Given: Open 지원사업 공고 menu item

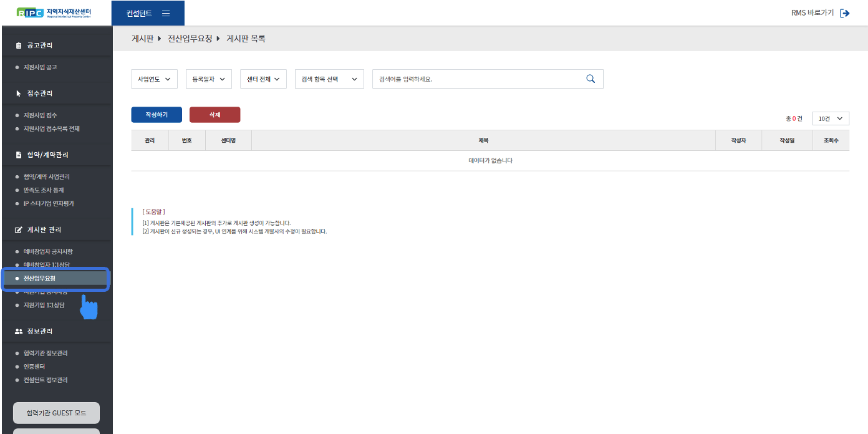Looking at the screenshot, I should click(x=40, y=67).
